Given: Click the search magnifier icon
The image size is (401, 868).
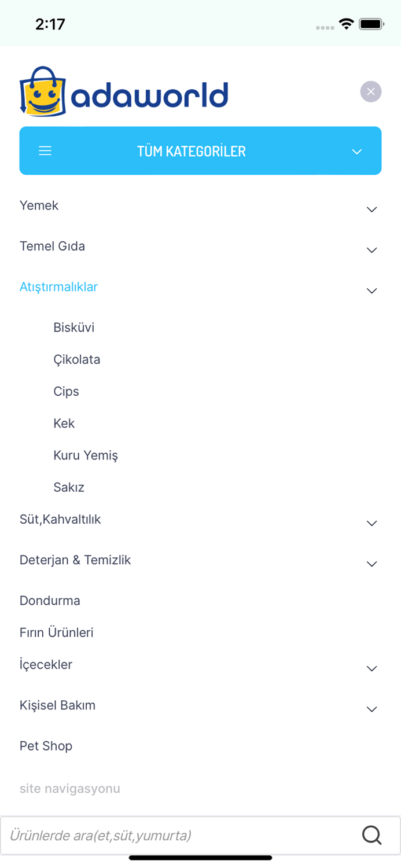Looking at the screenshot, I should point(371,835).
